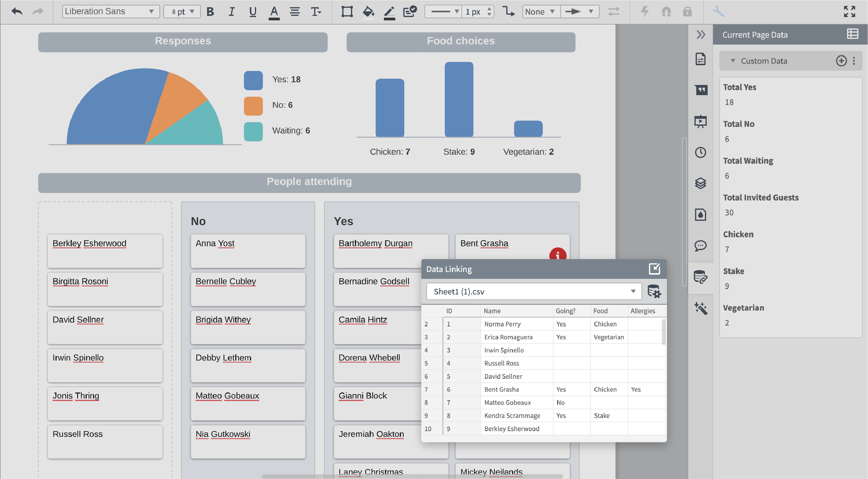Select the Layers panel icon
This screenshot has height=479, width=868.
coord(701,183)
